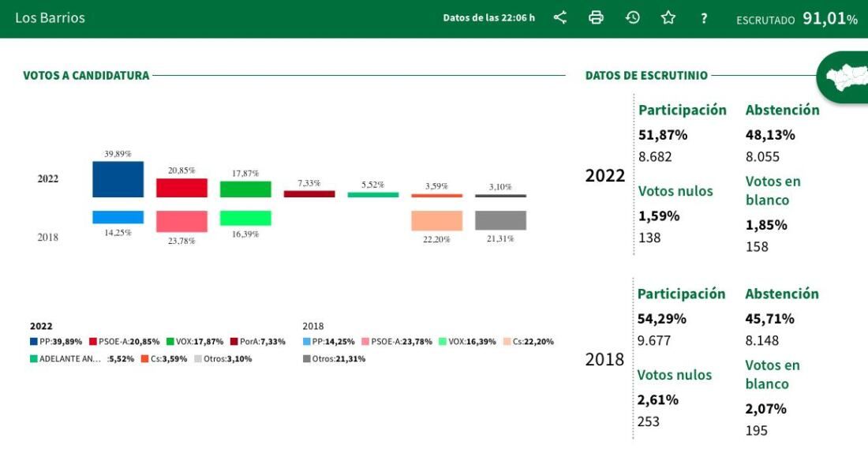The width and height of the screenshot is (868, 457).
Task: Click voter count 8.682 in 2022
Action: (x=655, y=157)
